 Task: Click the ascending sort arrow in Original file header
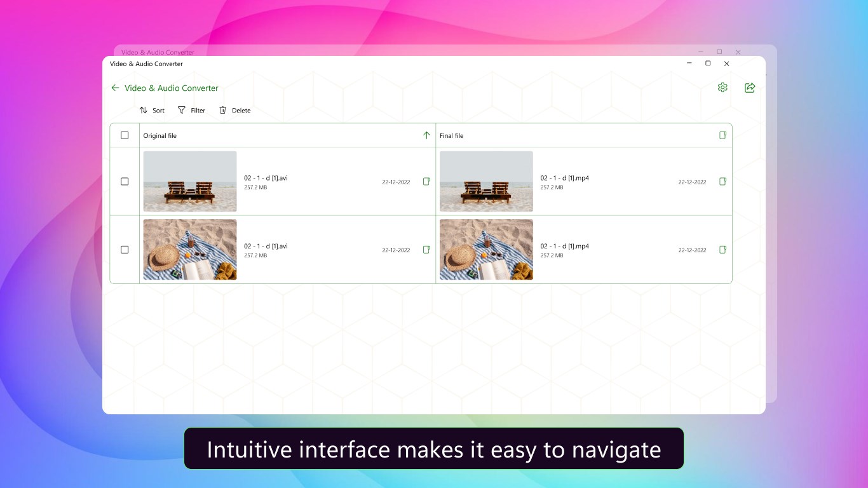426,135
